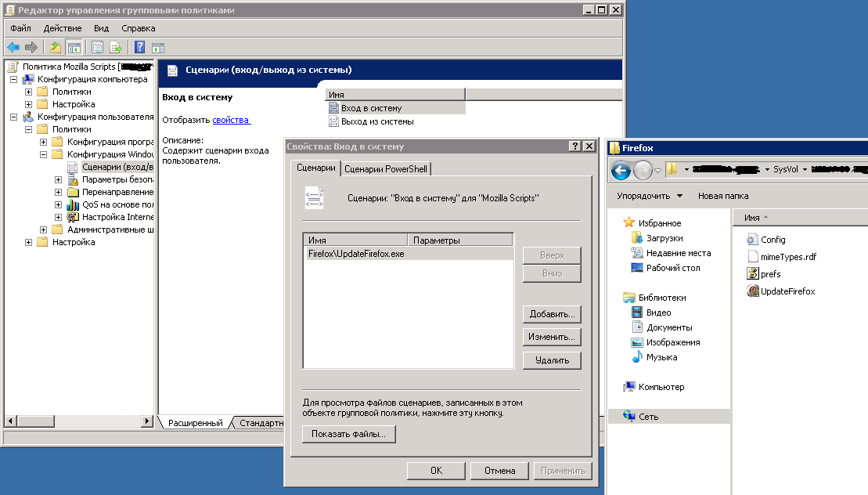This screenshot has height=495, width=868.
Task: Open the Файл menu
Action: coord(20,28)
